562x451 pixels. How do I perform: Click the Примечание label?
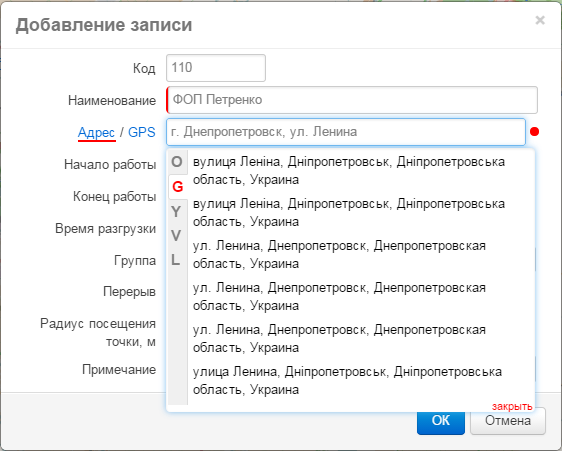pyautogui.click(x=119, y=369)
